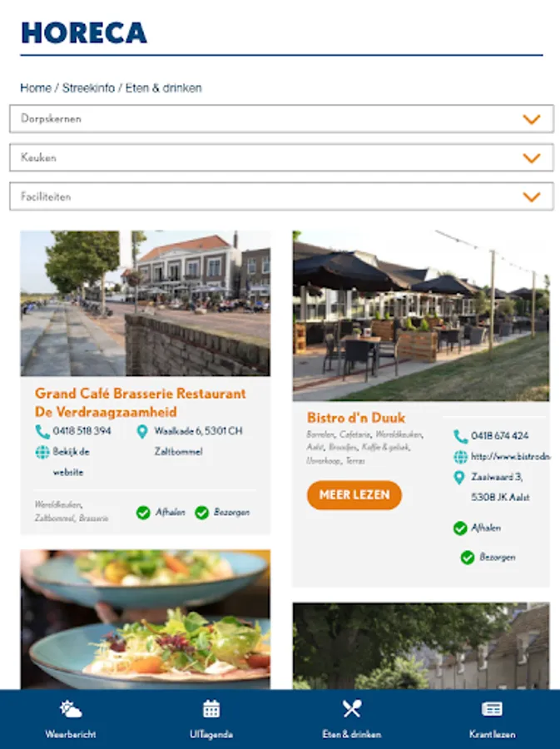
Task: Open the Keuken filter dropdown
Action: [x=282, y=157]
